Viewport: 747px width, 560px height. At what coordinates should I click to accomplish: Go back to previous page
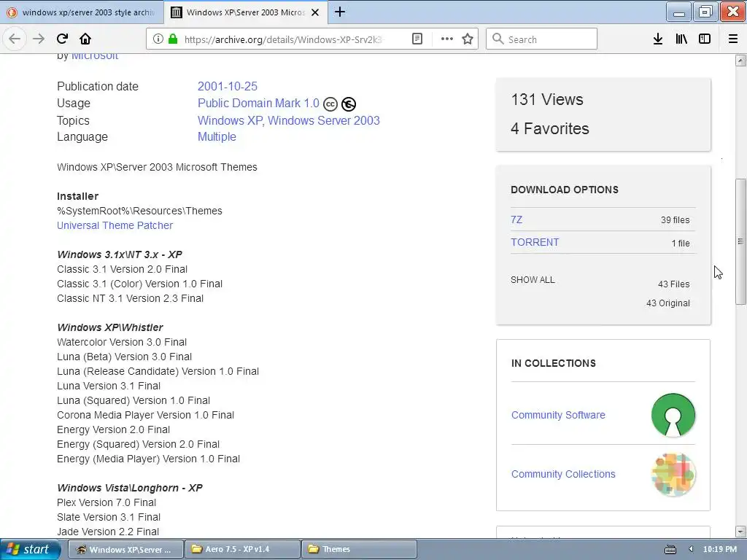tap(15, 39)
